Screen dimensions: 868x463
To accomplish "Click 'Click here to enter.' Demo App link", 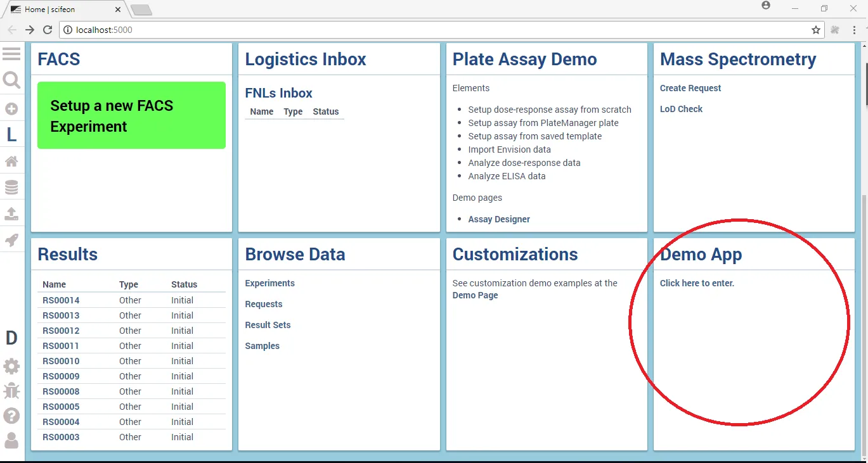I will pos(697,283).
